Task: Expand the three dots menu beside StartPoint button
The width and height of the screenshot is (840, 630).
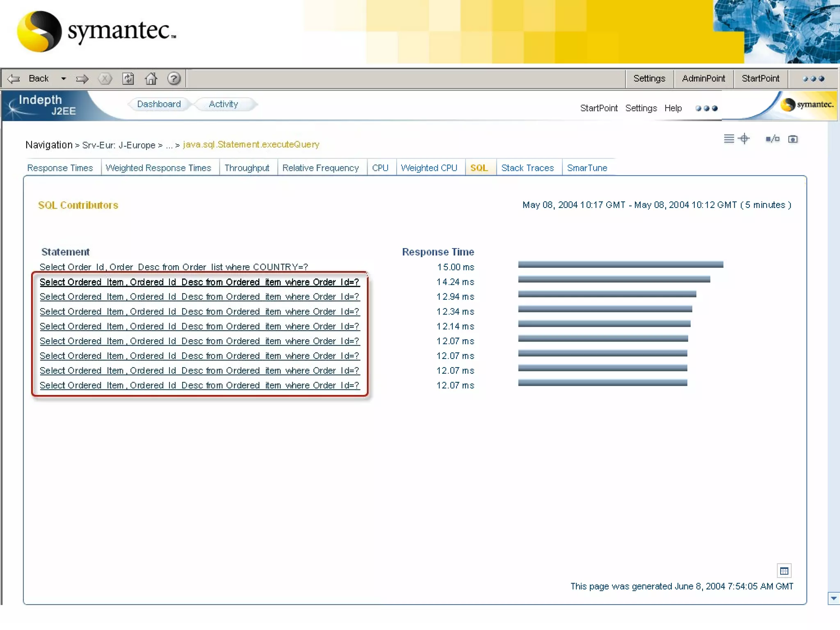Action: (813, 79)
